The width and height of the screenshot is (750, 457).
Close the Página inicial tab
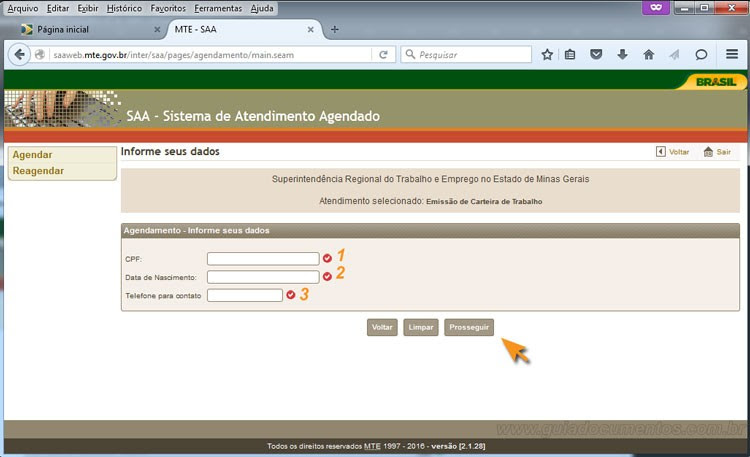157,30
